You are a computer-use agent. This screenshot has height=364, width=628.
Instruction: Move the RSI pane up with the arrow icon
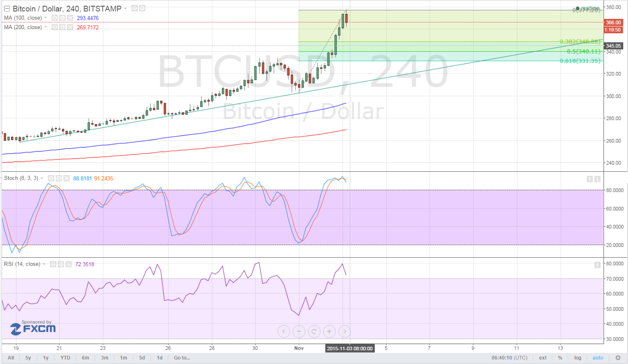tap(597, 265)
